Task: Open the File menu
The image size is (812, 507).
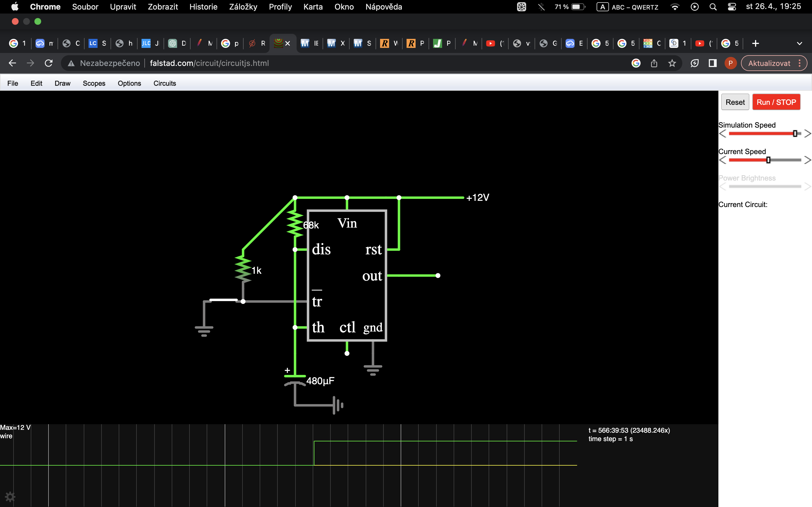Action: [x=13, y=83]
